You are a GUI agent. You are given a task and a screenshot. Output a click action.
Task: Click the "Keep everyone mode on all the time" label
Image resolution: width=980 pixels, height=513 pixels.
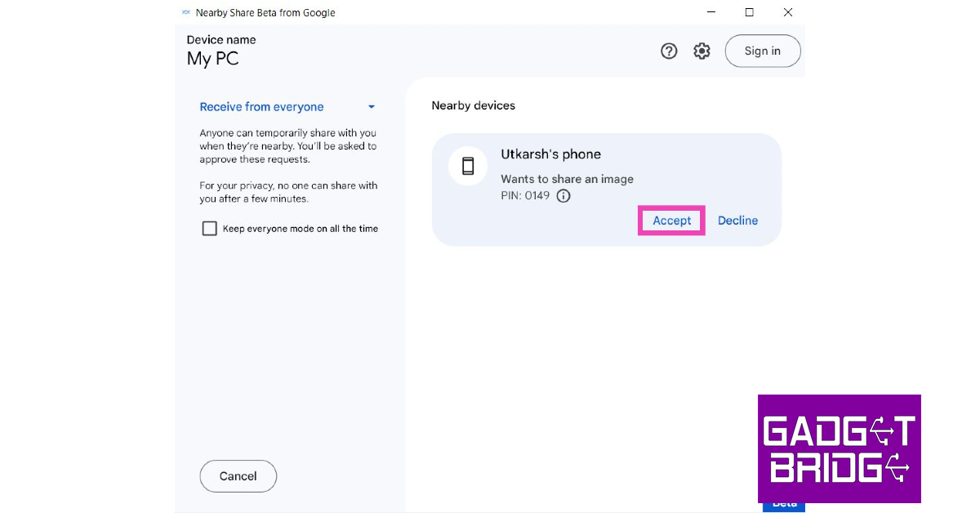click(x=300, y=229)
